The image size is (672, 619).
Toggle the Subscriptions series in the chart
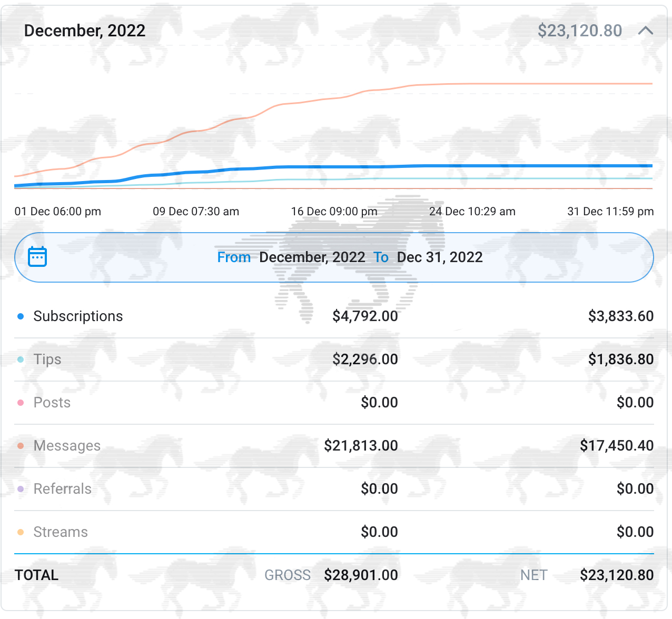[x=78, y=316]
